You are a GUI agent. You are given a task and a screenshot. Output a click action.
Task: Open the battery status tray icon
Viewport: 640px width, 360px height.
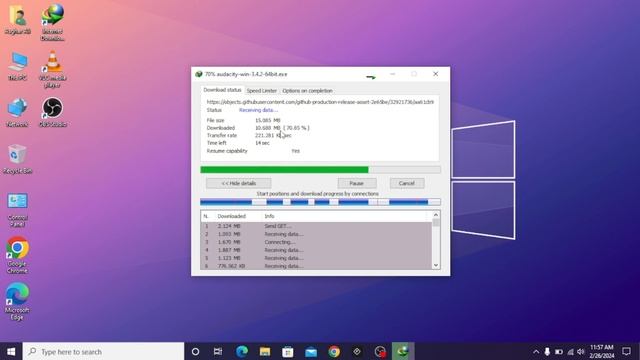click(x=559, y=352)
